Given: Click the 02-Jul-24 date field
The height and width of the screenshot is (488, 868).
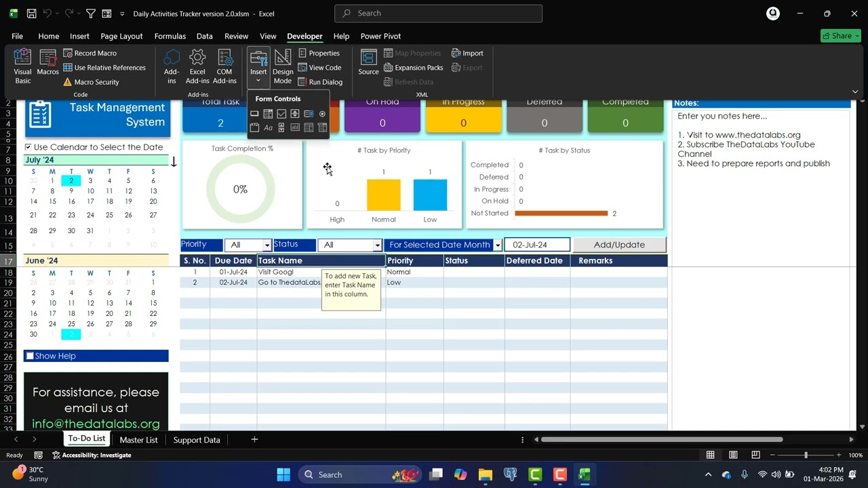Looking at the screenshot, I should click(x=537, y=245).
